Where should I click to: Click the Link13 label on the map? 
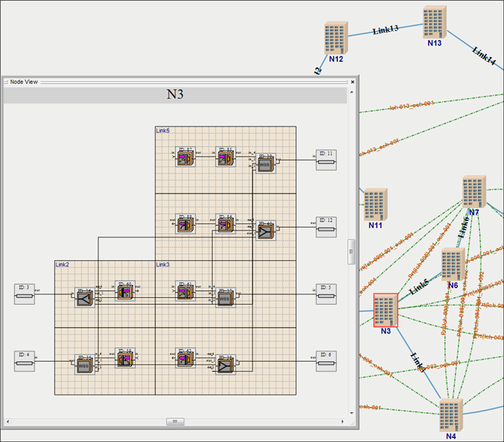coord(386,30)
